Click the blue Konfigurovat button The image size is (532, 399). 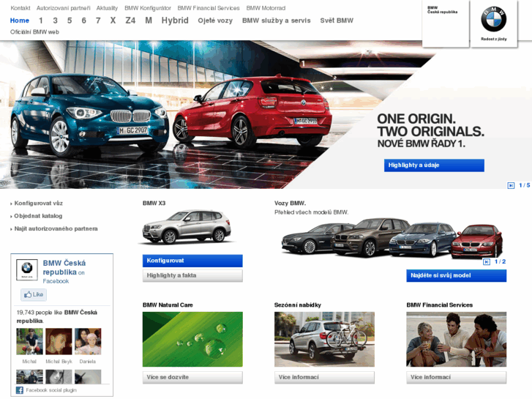(x=192, y=261)
